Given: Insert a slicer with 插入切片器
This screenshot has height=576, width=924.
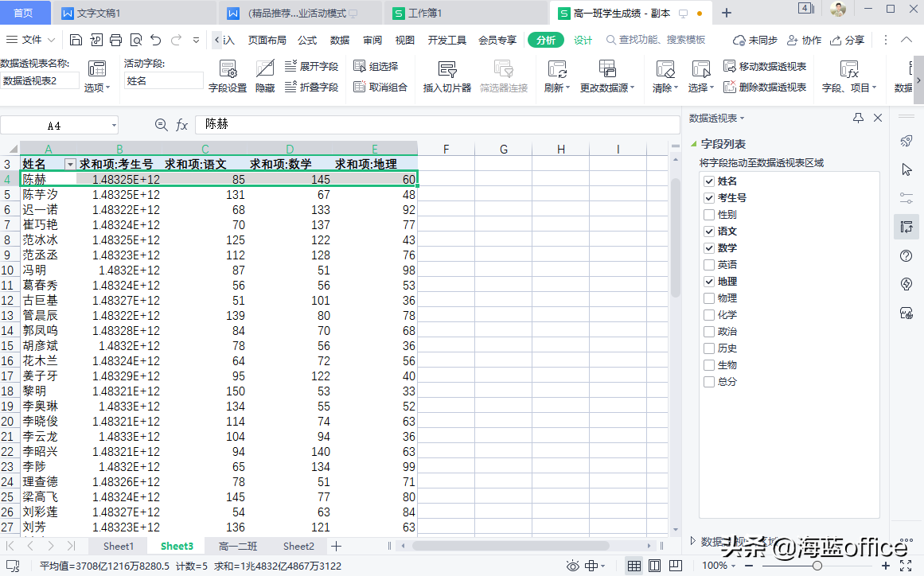Looking at the screenshot, I should [447, 76].
